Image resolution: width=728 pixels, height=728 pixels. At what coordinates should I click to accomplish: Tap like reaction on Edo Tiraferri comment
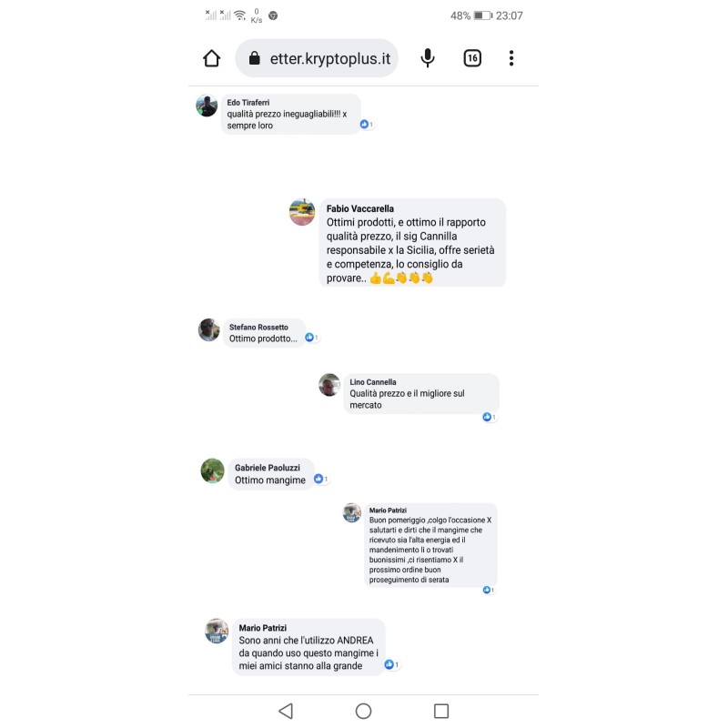point(367,124)
